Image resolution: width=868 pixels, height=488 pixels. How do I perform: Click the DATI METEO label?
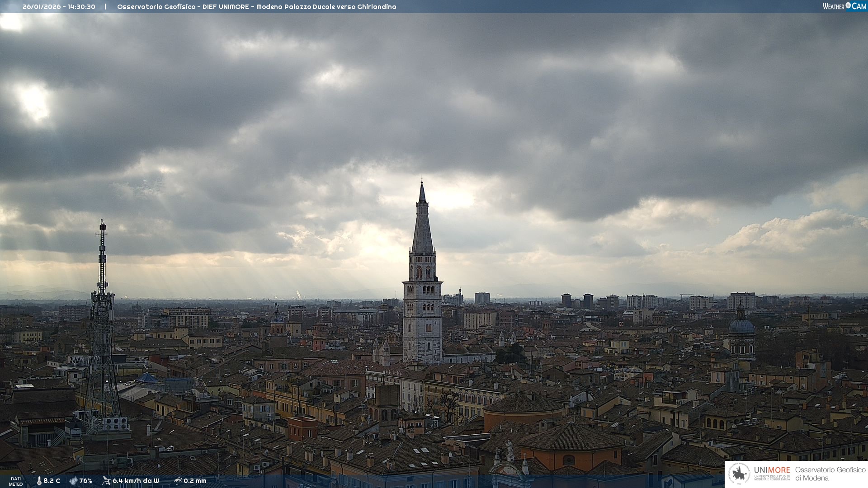(x=16, y=481)
